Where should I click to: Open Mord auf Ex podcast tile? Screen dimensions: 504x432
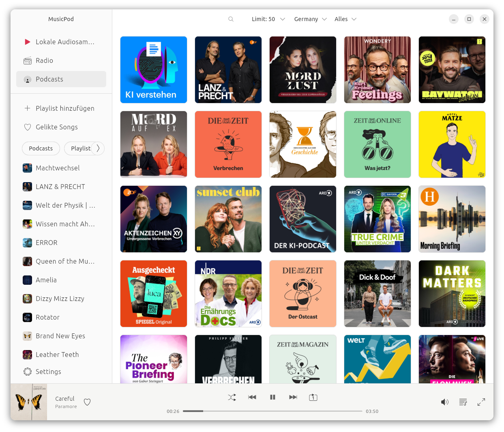[x=154, y=144]
